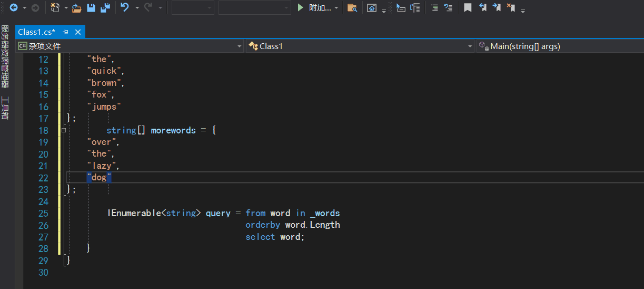Click the Open File folder icon

pos(77,7)
